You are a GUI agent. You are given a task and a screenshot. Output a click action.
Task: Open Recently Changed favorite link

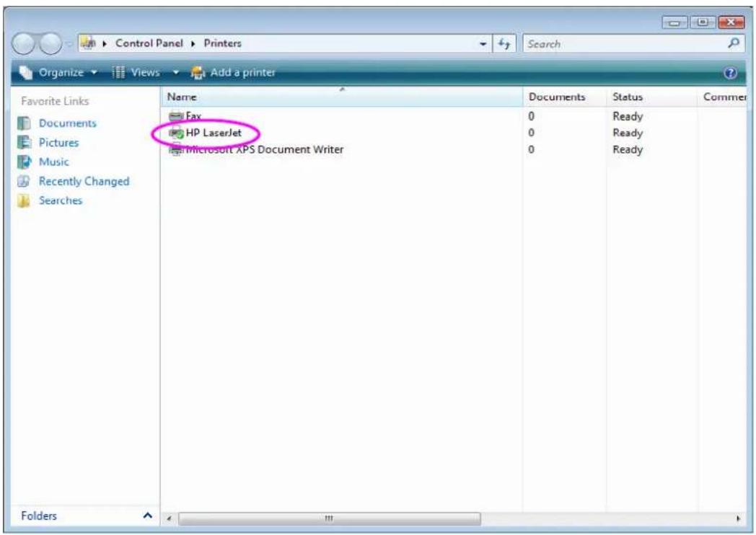[84, 181]
